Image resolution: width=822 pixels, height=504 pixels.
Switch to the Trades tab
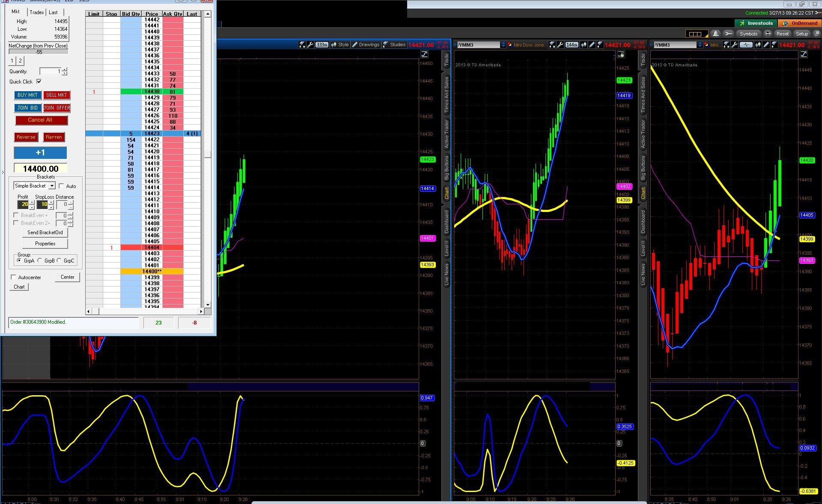click(x=37, y=12)
